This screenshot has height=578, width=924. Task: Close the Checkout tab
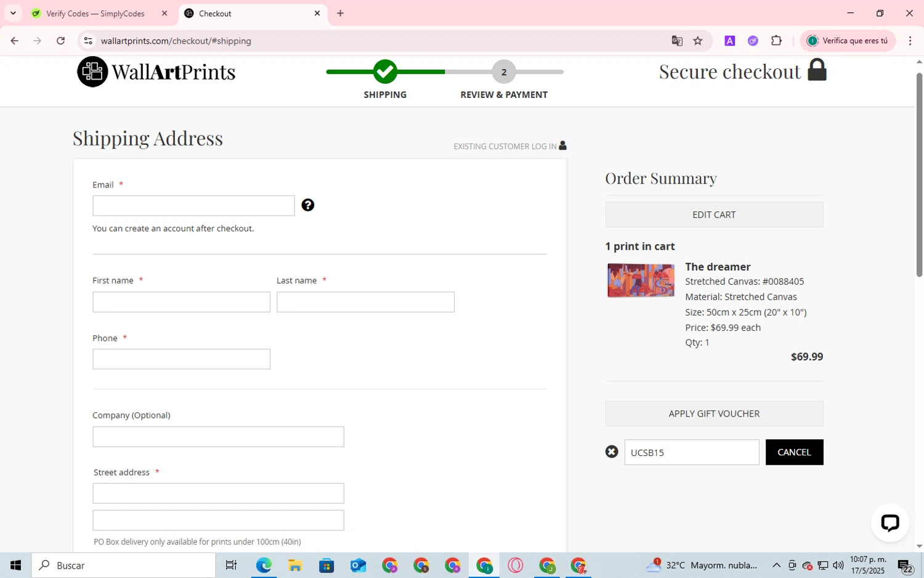317,13
